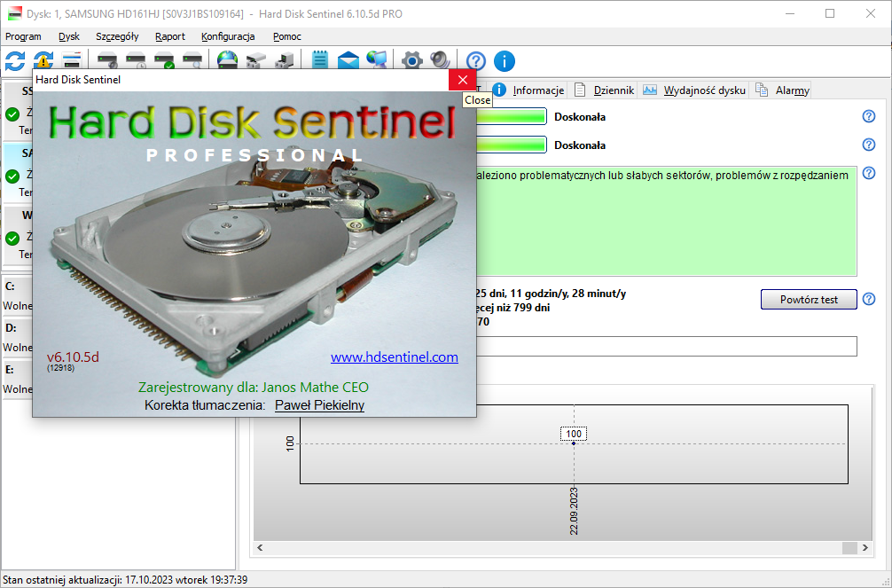Click the Powtórz test button

click(809, 300)
